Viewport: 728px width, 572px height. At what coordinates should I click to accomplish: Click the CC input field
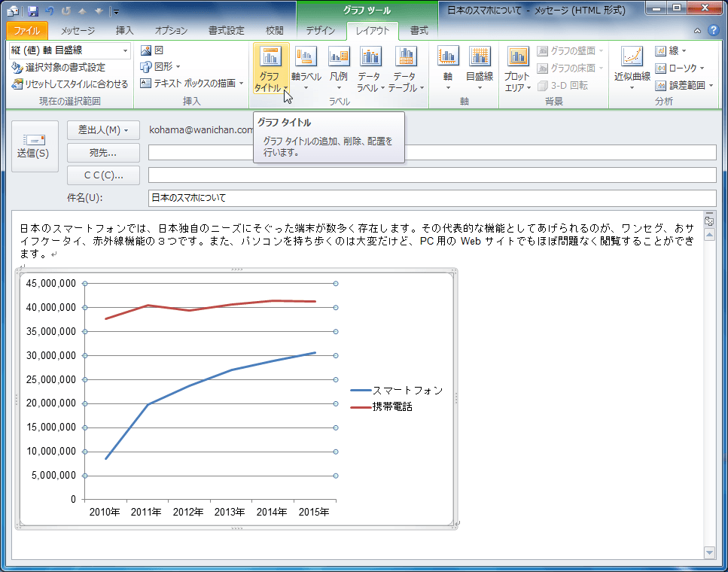(432, 175)
